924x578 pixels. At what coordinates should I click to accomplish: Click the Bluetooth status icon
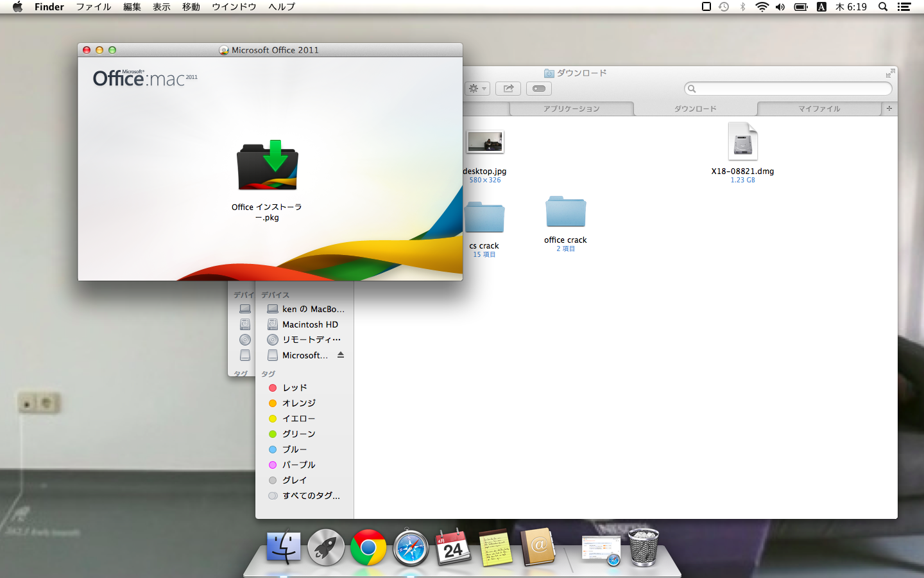coord(743,7)
